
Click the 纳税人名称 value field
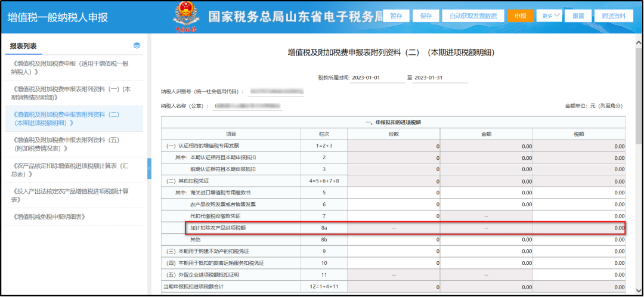[247, 106]
